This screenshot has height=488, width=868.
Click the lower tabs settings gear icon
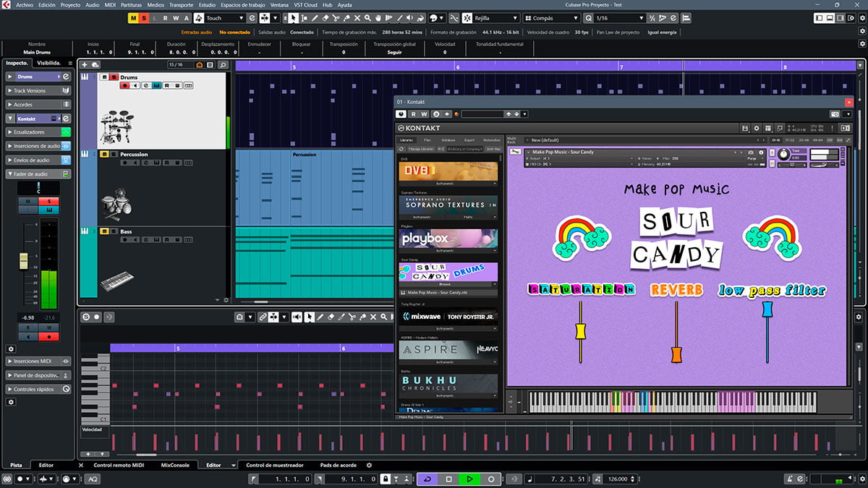369,466
